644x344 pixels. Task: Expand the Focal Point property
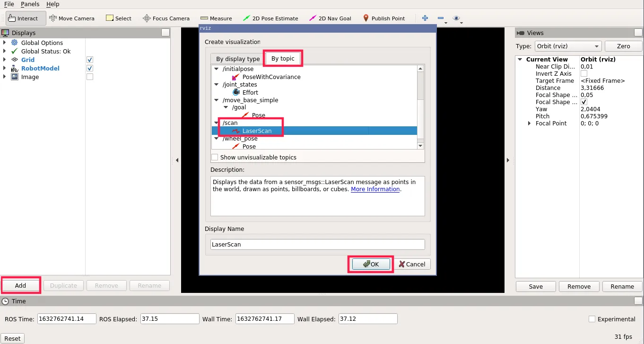click(x=529, y=123)
